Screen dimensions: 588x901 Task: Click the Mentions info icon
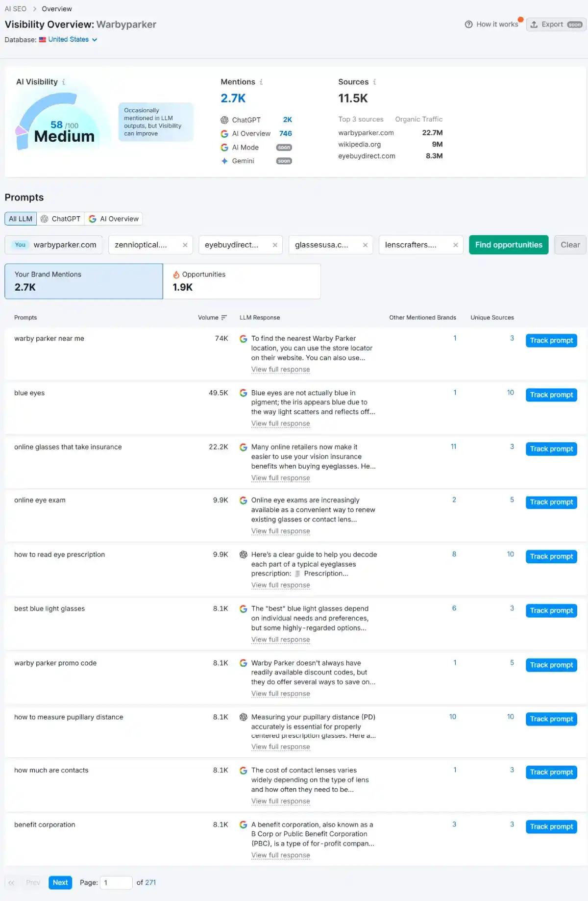[x=261, y=82]
